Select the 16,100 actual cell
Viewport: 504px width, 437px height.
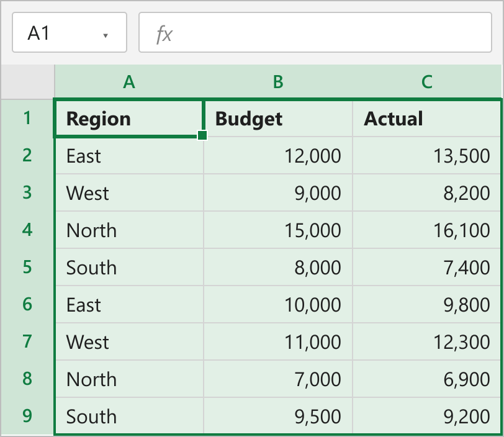[x=426, y=230]
